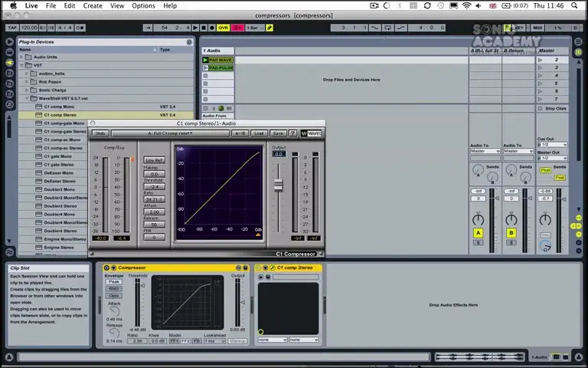Click the Save button in C1 plugin

[278, 133]
